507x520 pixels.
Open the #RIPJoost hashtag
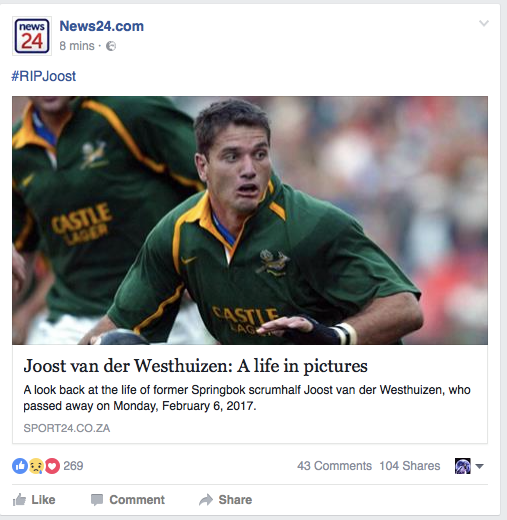point(44,76)
